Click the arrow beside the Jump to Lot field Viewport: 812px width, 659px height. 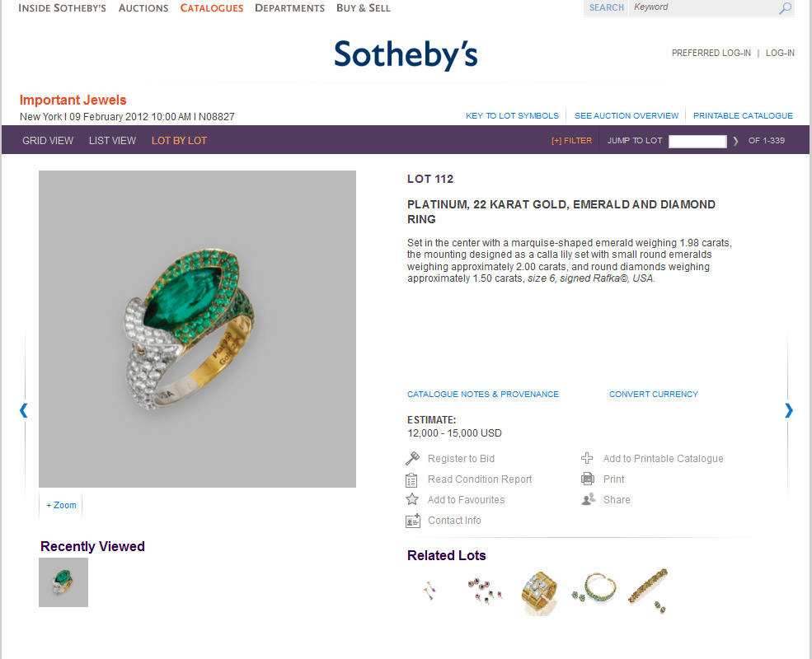735,141
